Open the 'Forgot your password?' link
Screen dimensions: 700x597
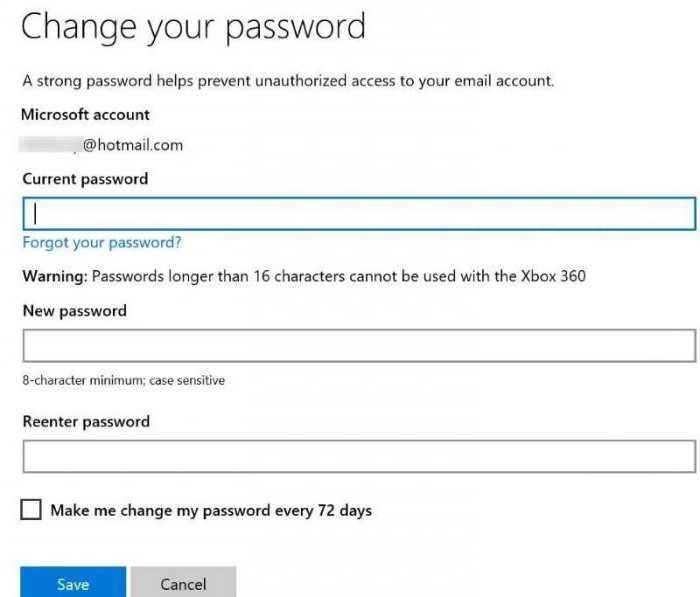102,242
